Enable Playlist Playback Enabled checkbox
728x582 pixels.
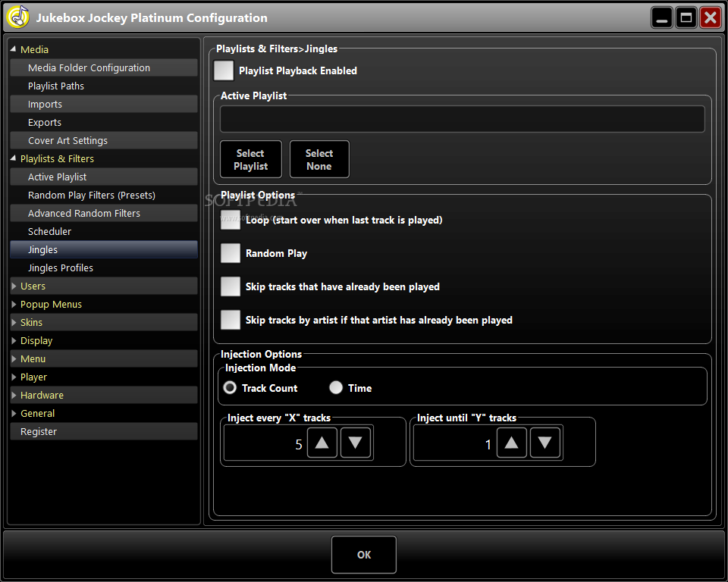[x=224, y=70]
